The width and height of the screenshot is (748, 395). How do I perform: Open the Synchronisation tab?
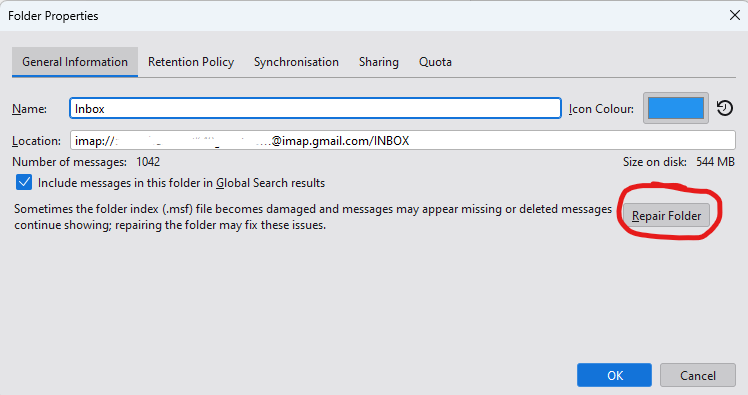296,62
